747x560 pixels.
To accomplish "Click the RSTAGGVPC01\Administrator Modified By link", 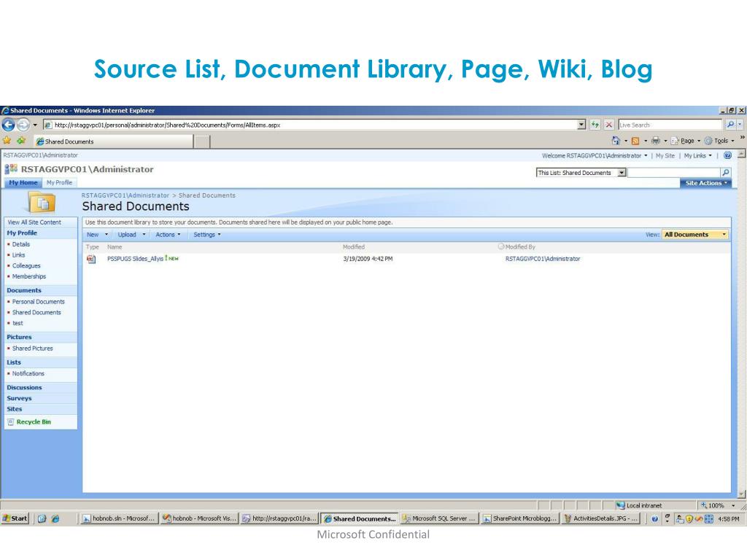I will coord(543,259).
